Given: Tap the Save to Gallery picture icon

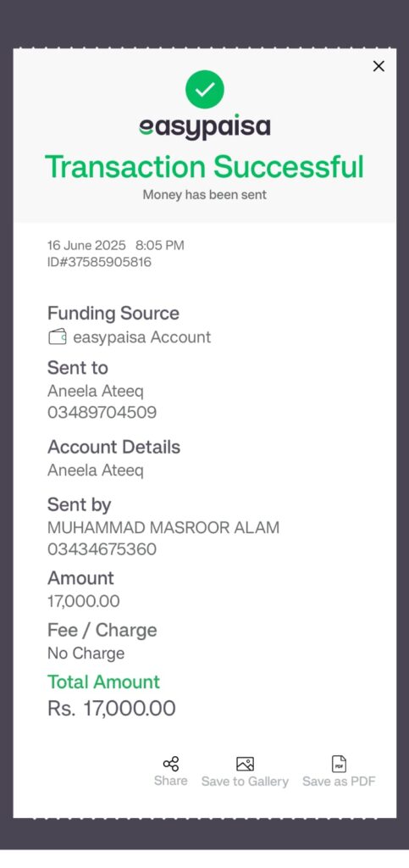Looking at the screenshot, I should [245, 764].
